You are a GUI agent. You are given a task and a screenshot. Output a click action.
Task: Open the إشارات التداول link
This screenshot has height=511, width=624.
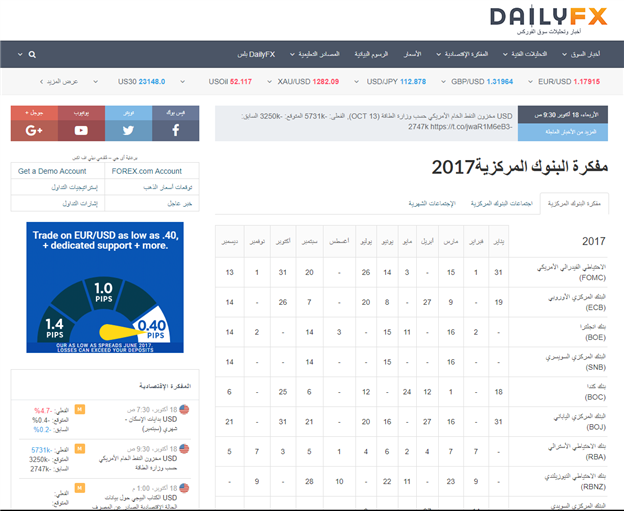(80, 203)
